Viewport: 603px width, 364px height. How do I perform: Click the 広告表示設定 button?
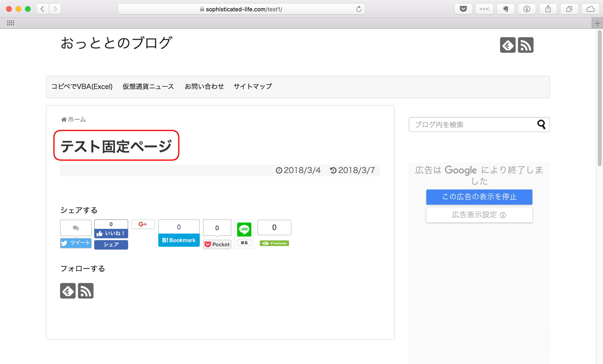click(479, 215)
